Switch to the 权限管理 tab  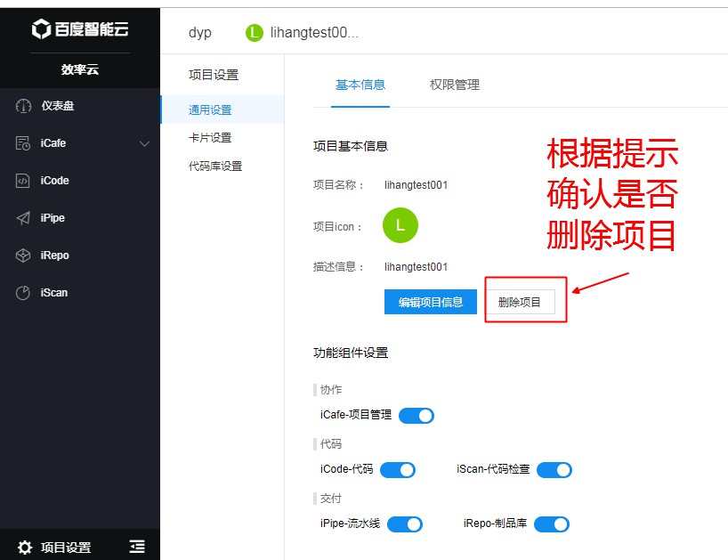pos(455,85)
